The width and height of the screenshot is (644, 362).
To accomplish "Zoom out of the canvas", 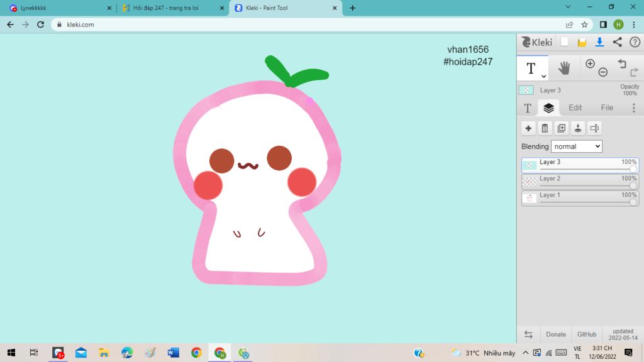I will tap(603, 72).
